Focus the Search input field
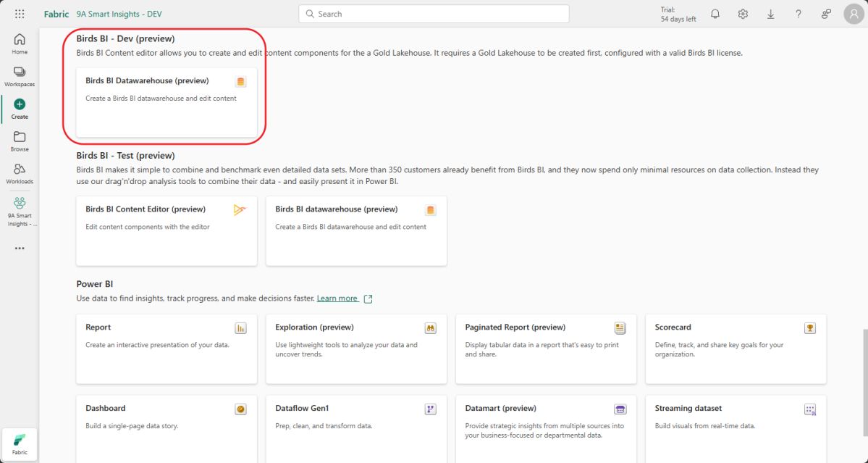The height and width of the screenshot is (463, 868). [x=434, y=14]
